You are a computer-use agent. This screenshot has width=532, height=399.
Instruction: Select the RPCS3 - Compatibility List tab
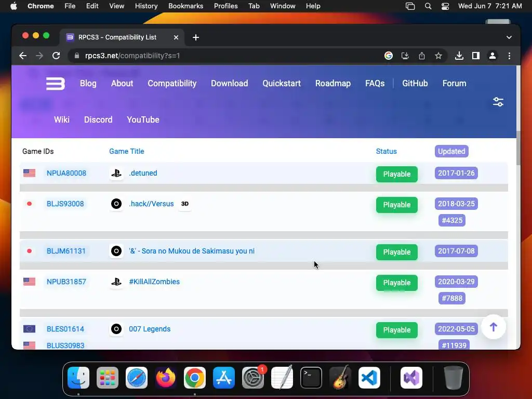pyautogui.click(x=122, y=37)
